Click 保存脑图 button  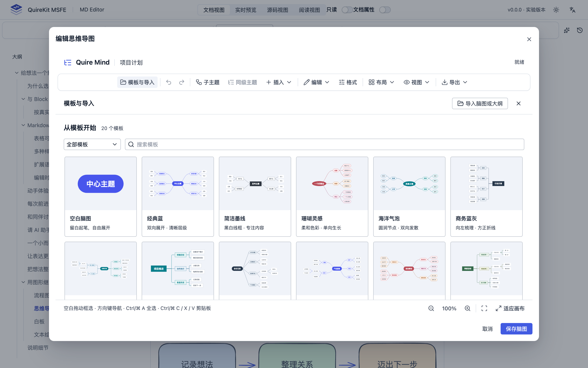(516, 329)
